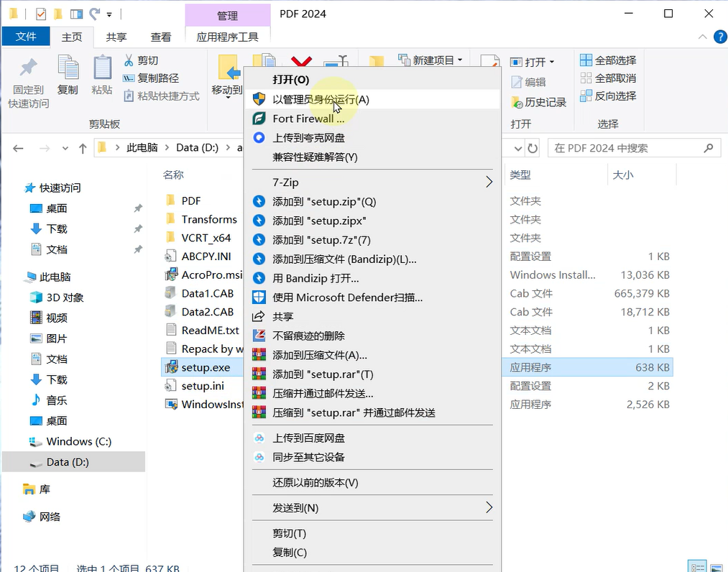Open Customize Quick Access Toolbar dropdown
Screen dimensions: 728x572
point(109,14)
